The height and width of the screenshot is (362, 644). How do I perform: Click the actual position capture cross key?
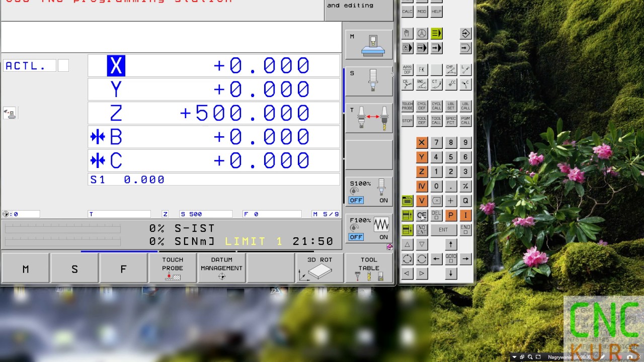coord(451,201)
